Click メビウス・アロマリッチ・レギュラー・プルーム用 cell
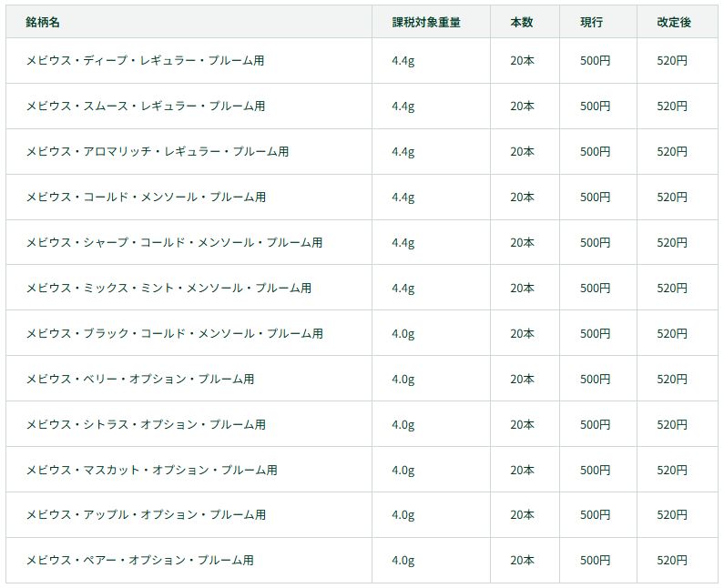This screenshot has height=588, width=724. [x=157, y=152]
